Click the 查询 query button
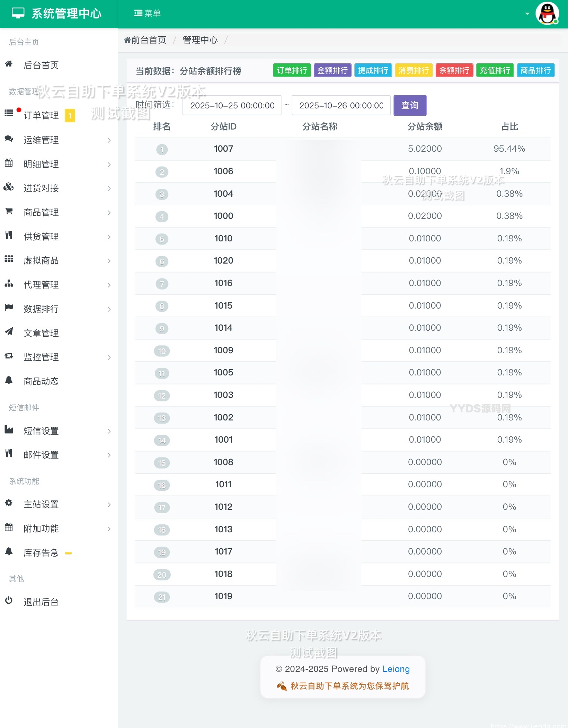 (409, 105)
